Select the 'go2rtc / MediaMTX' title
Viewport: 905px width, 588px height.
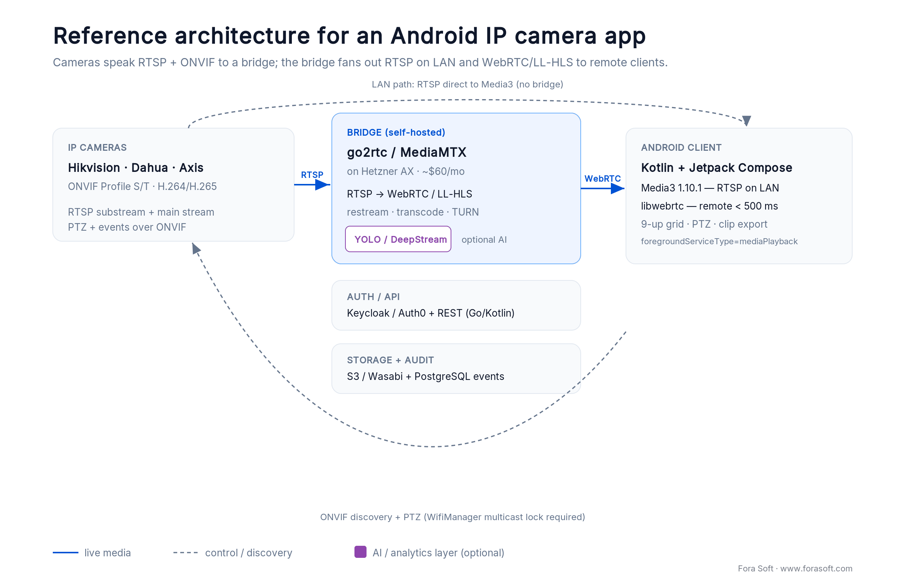click(406, 152)
